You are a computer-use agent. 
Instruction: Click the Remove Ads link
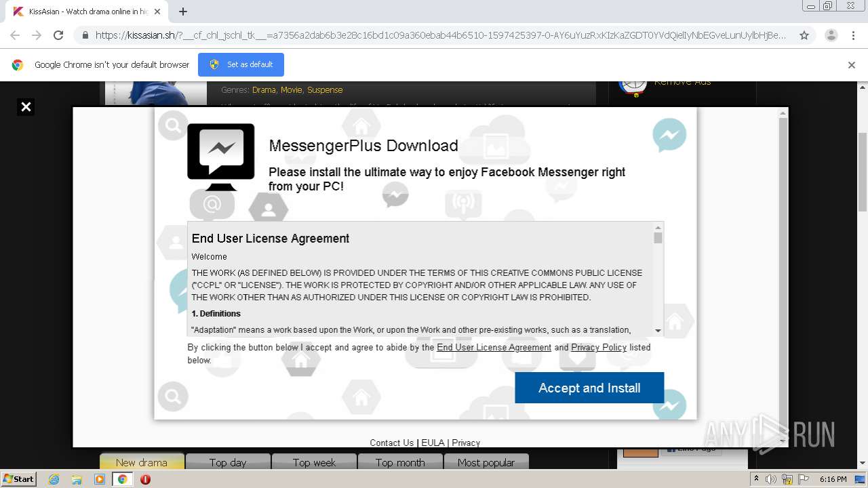(683, 82)
